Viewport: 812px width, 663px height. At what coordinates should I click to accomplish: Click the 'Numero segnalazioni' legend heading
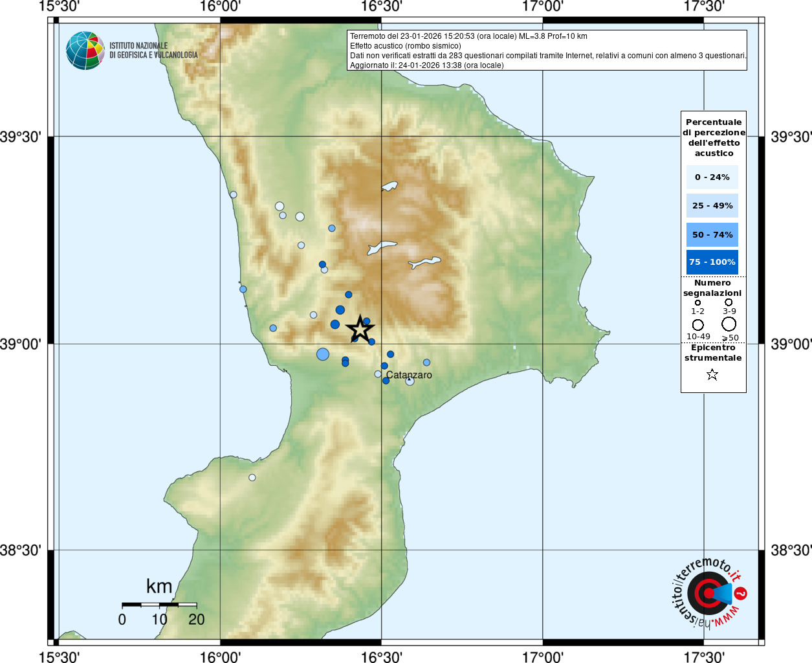point(712,288)
